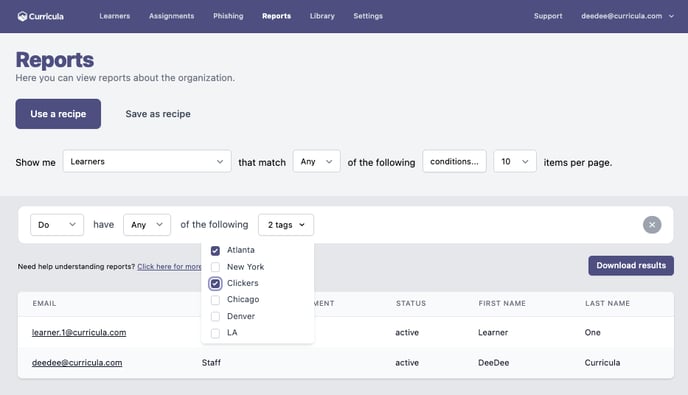Collapse the 2 tags dropdown
688x395 pixels.
(286, 225)
